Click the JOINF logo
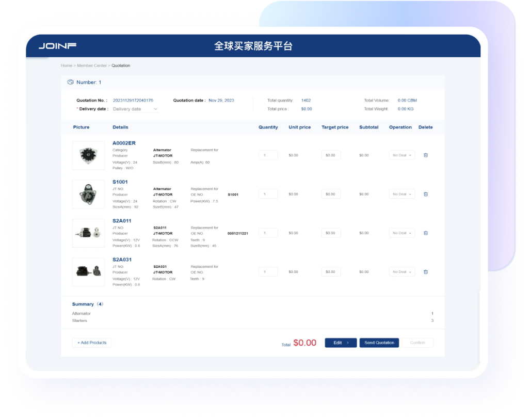530x420 pixels. (57, 46)
